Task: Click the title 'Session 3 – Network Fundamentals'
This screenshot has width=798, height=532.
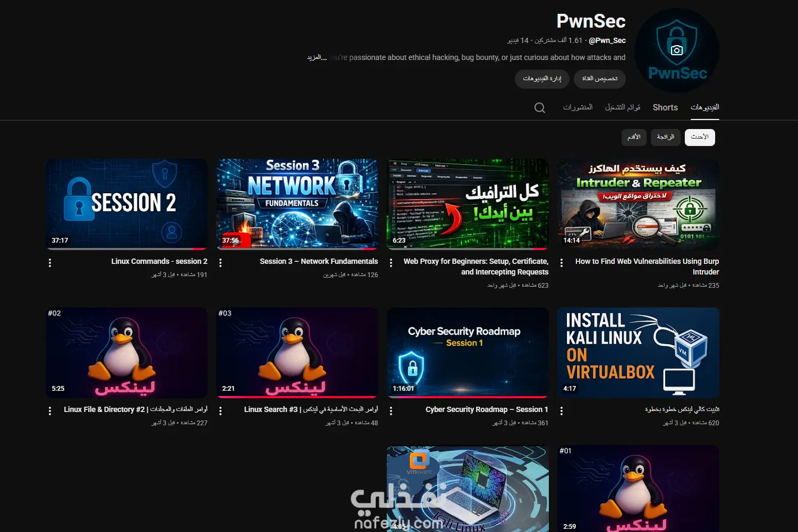Action: tap(319, 261)
